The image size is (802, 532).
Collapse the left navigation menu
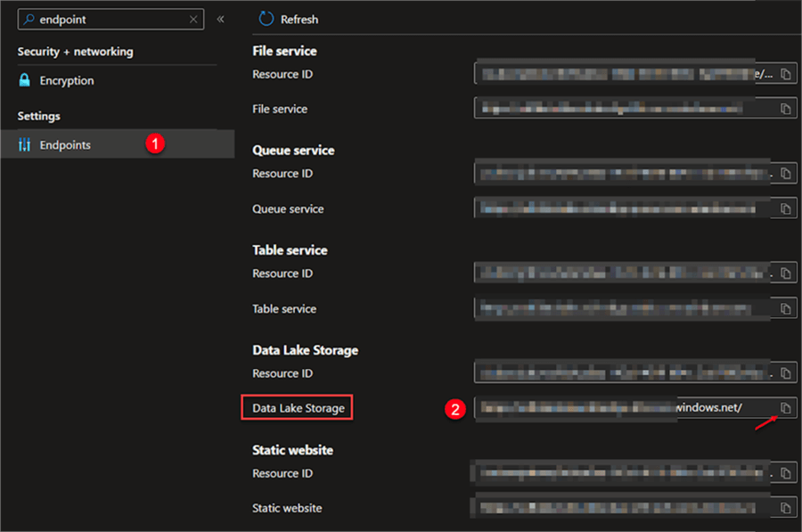coord(220,19)
